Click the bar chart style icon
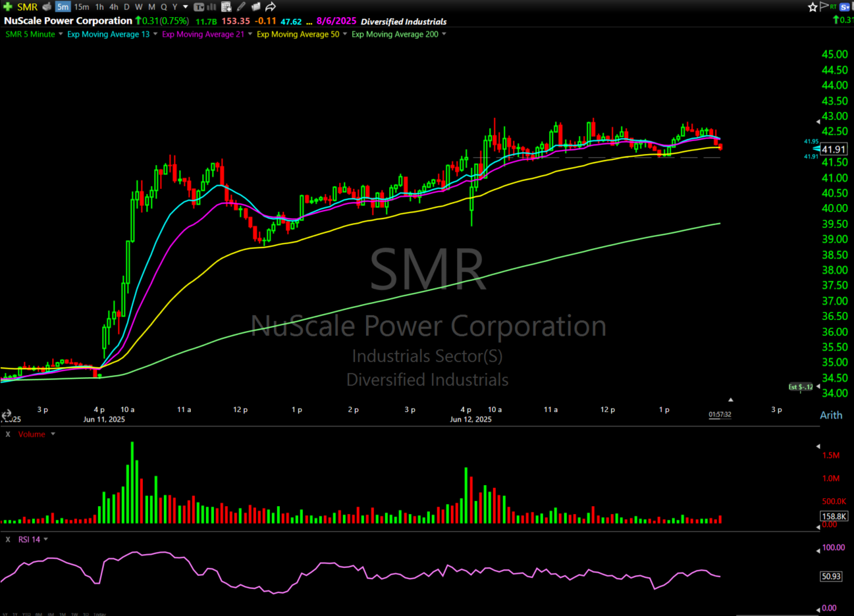The image size is (854, 616). [x=212, y=7]
